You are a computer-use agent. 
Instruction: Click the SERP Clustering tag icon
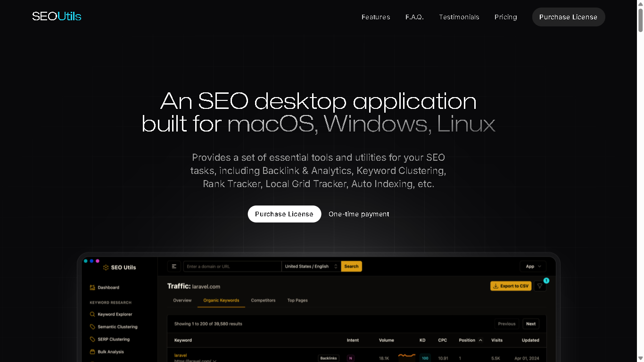tap(92, 339)
